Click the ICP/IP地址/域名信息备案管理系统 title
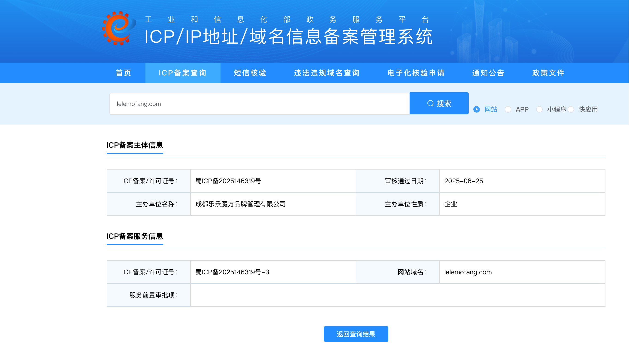The image size is (629, 364). tap(289, 37)
